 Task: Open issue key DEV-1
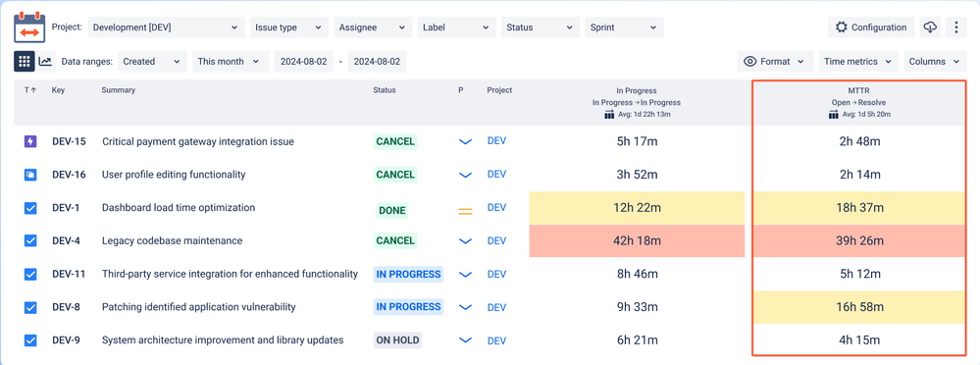[x=66, y=207]
